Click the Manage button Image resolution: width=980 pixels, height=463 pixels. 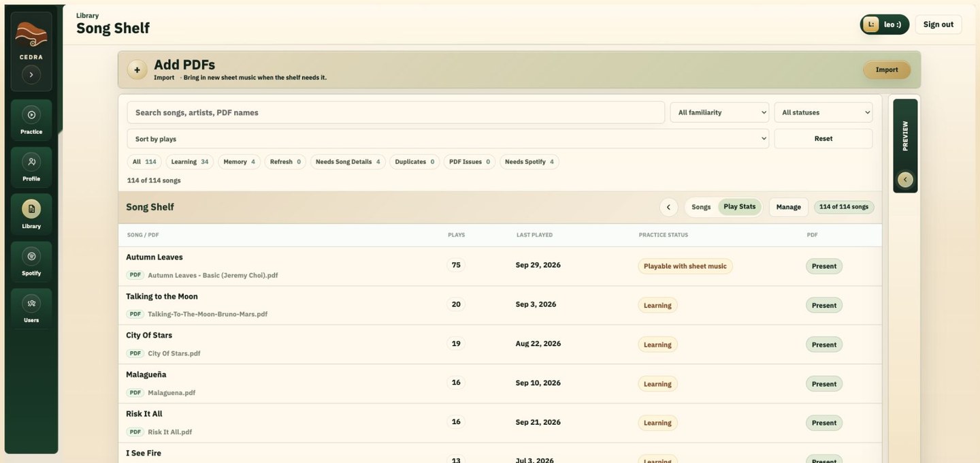[x=788, y=207]
